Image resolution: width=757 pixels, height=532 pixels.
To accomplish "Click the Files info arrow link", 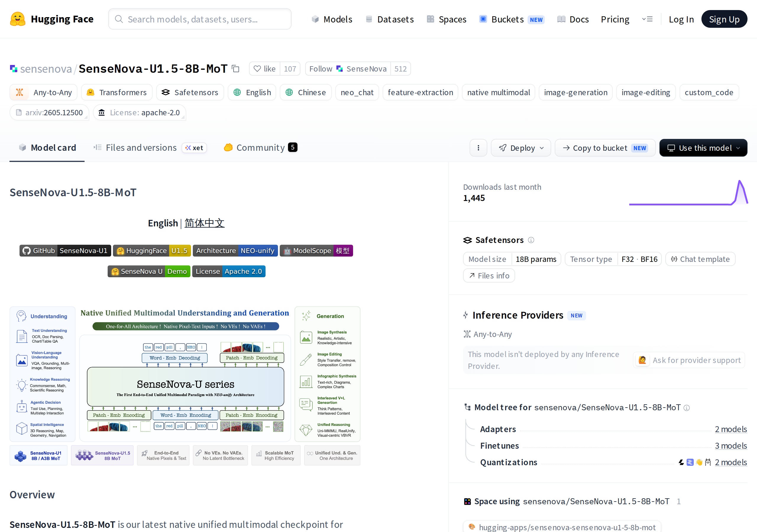I will click(489, 275).
